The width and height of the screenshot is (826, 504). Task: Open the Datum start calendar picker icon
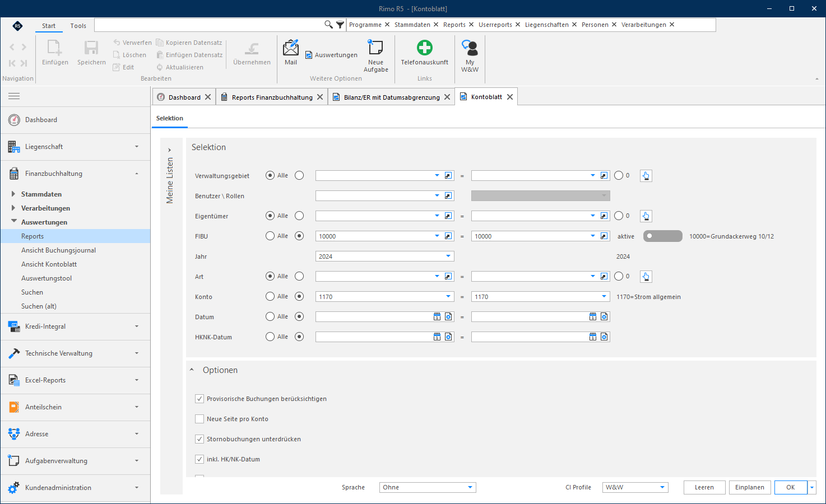point(437,317)
